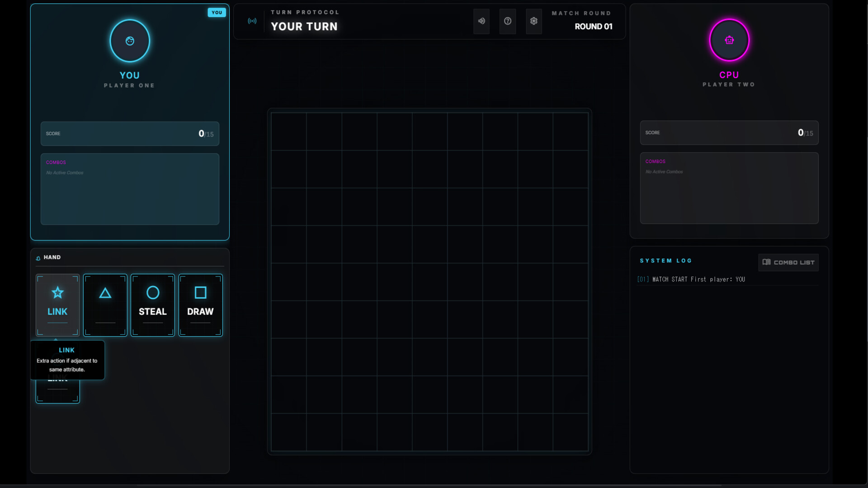This screenshot has height=488, width=868.
Task: Open the settings gear button
Action: [x=534, y=21]
